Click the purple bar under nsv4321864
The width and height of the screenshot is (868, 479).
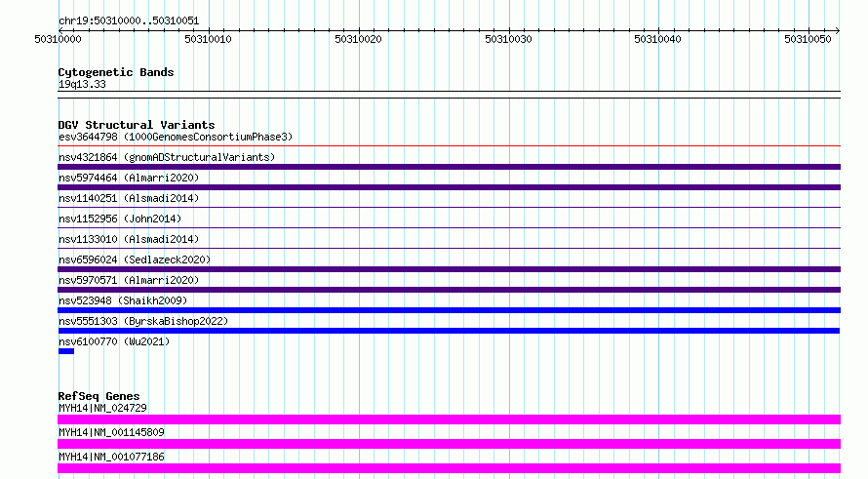449,167
